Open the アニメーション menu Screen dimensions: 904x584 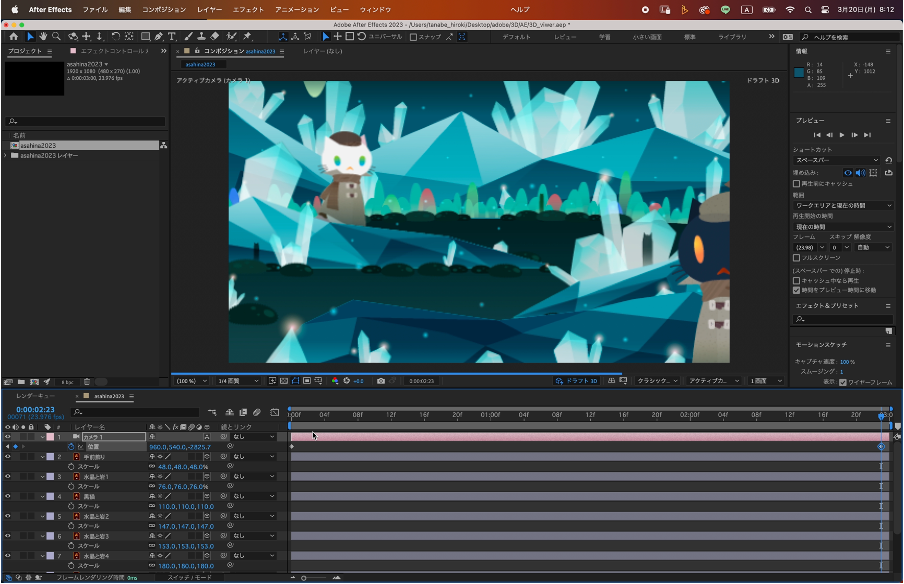click(297, 10)
